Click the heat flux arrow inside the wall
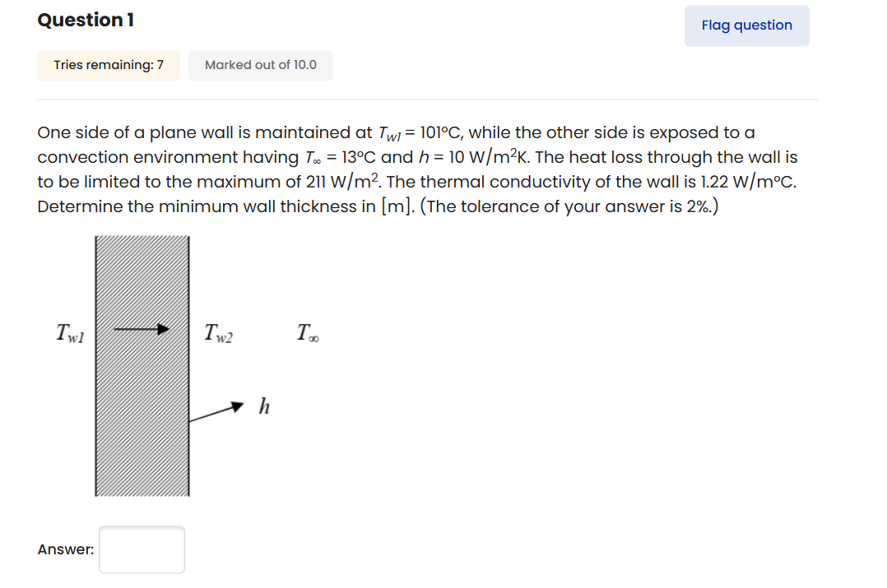 140,328
